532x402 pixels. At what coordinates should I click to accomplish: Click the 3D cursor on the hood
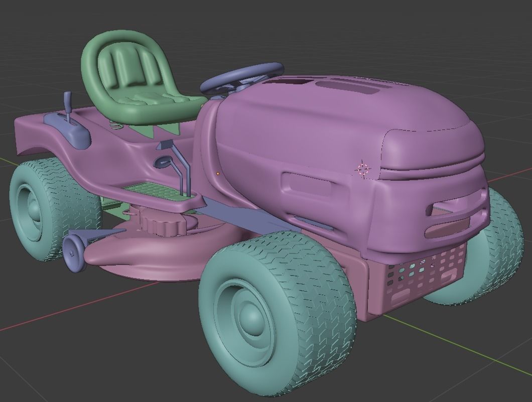(x=363, y=169)
